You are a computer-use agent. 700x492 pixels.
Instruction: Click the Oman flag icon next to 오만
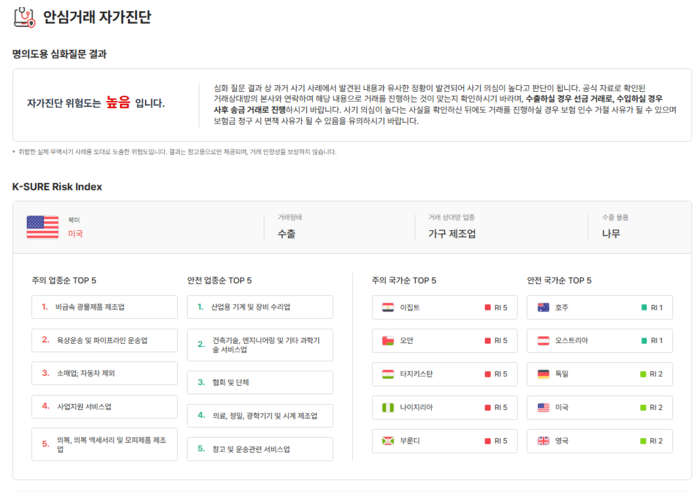[388, 341]
